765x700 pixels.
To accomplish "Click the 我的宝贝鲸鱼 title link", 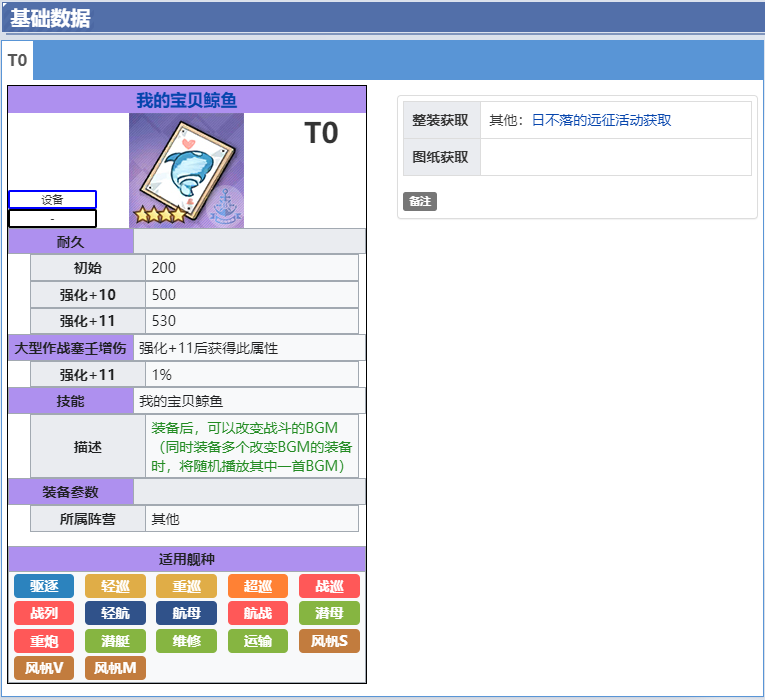I will click(186, 100).
